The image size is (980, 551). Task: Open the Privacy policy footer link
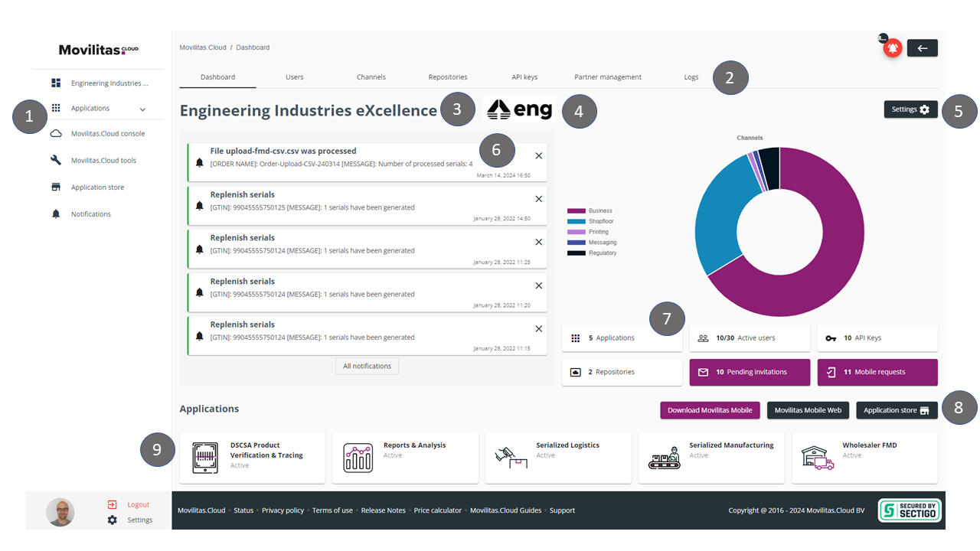[x=283, y=510]
